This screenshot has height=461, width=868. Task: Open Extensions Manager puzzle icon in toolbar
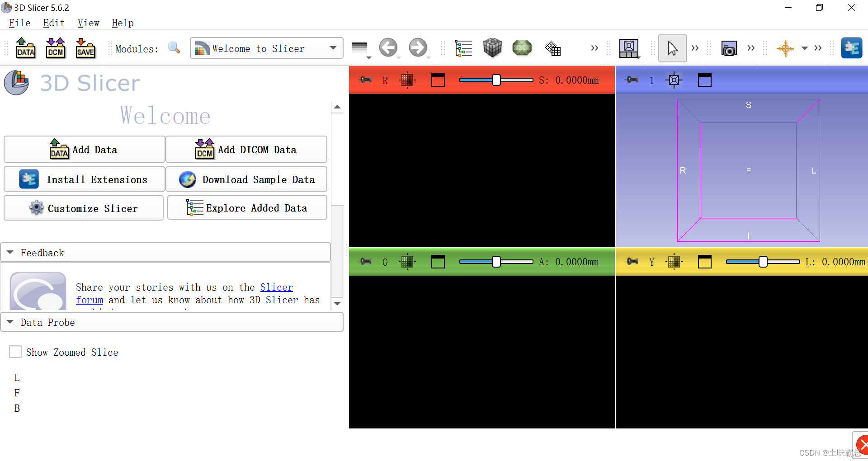[852, 48]
